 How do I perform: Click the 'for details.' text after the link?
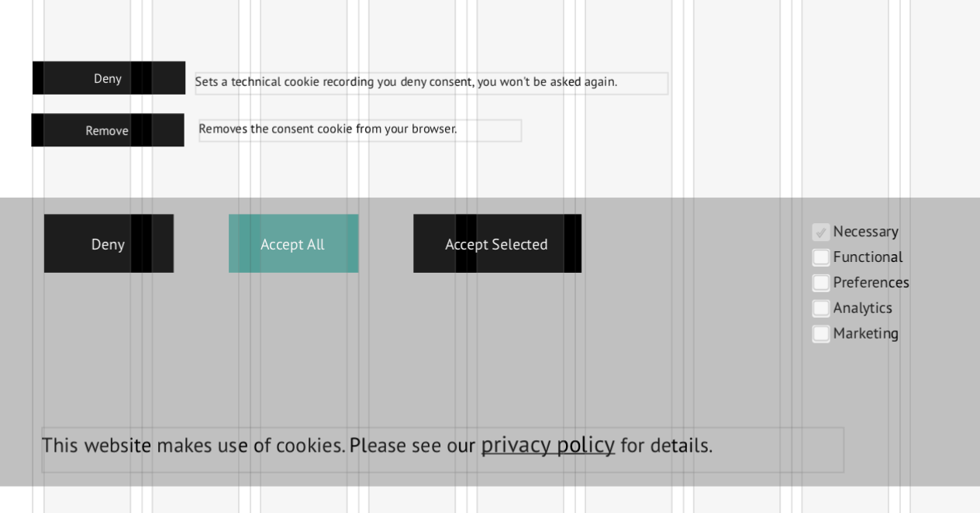(666, 446)
